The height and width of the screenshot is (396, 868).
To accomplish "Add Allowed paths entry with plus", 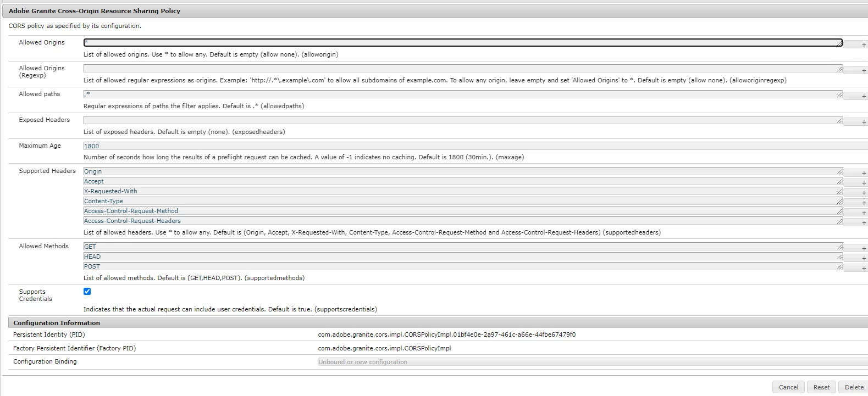I will tap(856, 96).
